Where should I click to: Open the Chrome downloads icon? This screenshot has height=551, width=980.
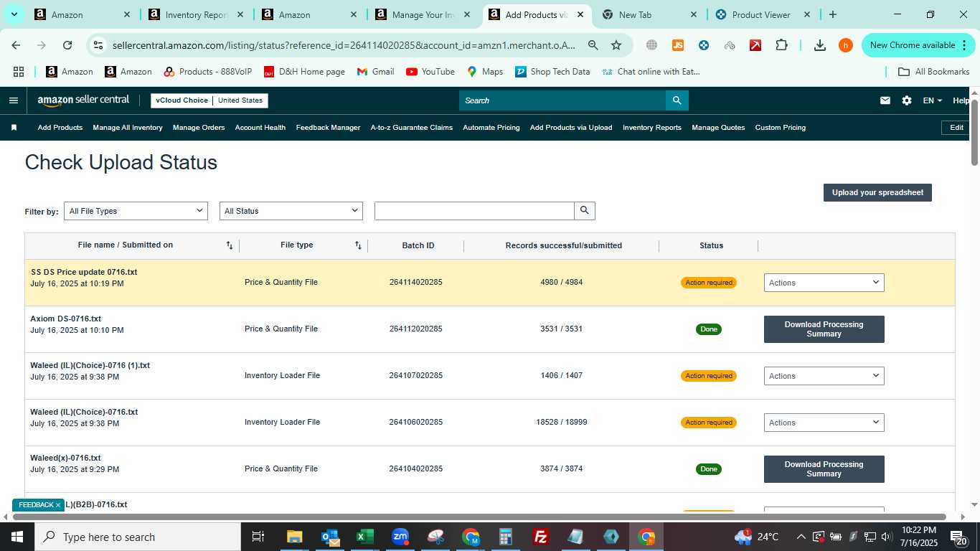tap(820, 45)
